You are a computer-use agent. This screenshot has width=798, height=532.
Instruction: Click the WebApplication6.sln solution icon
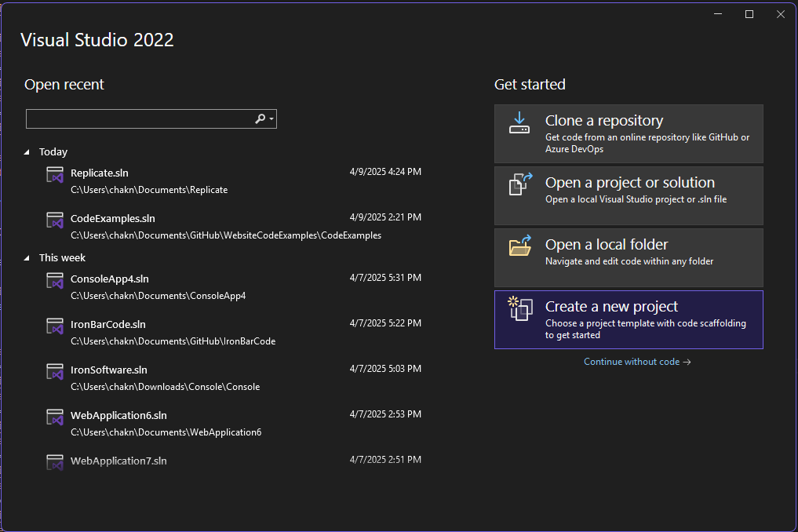(55, 417)
